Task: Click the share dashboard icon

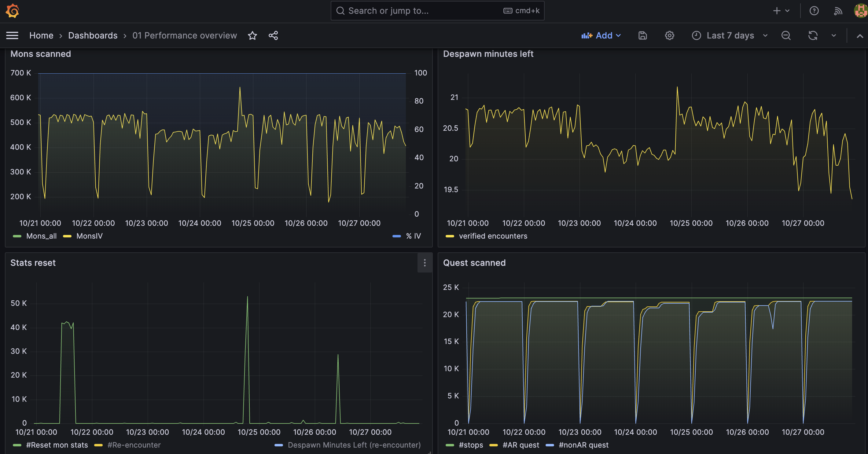Action: [x=273, y=35]
